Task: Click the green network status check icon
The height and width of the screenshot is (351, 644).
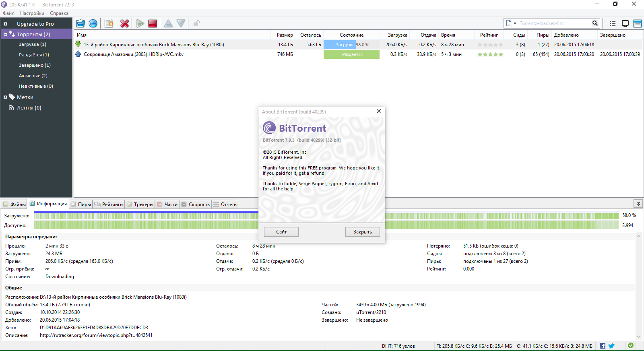Action: 631,345
